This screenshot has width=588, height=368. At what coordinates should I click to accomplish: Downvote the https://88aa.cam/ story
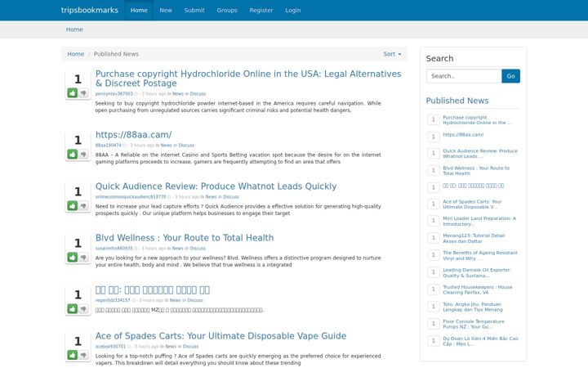point(83,154)
